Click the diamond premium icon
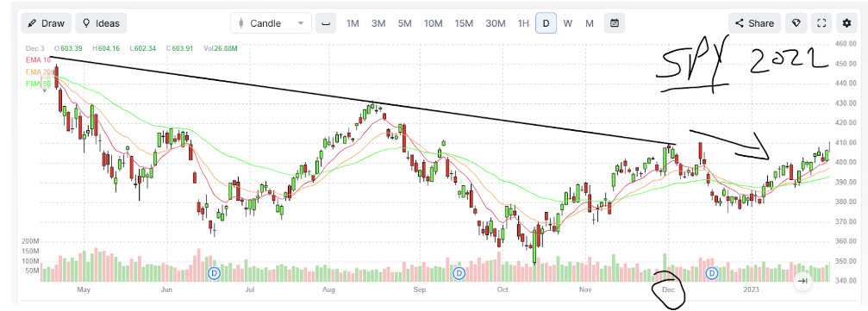This screenshot has height=311, width=868. [796, 23]
